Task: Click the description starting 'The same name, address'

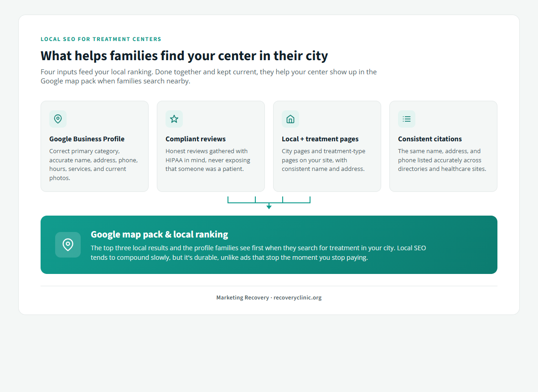Action: pyautogui.click(x=442, y=160)
